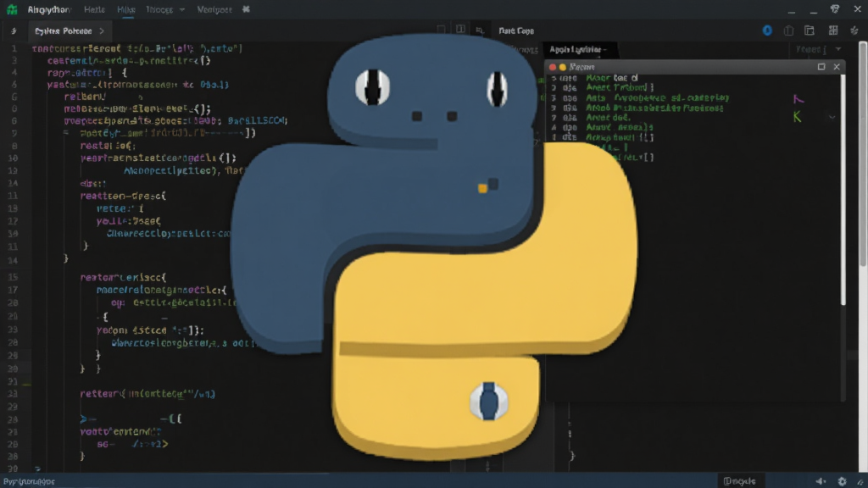868x488 pixels.
Task: Click the green app logo icon
Action: tap(12, 9)
